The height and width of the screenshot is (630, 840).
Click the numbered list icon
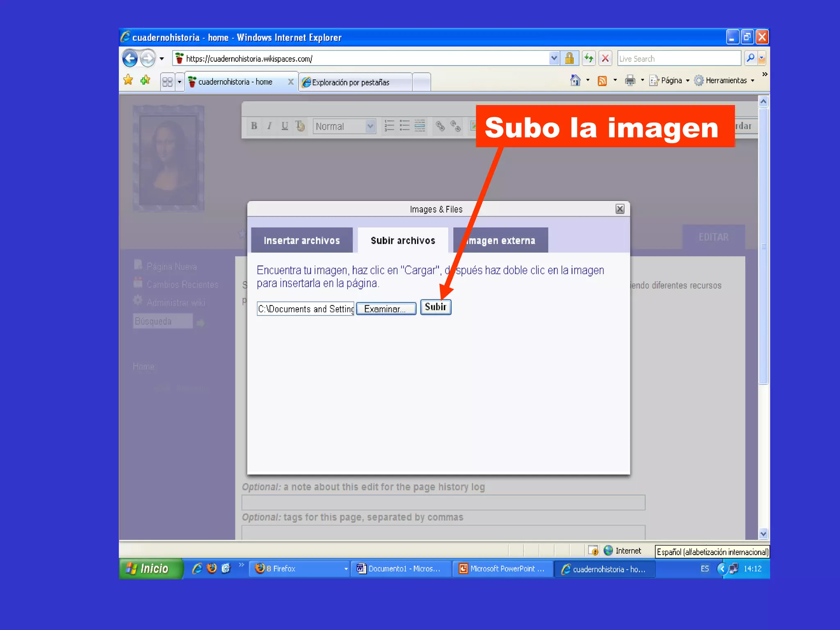click(389, 126)
